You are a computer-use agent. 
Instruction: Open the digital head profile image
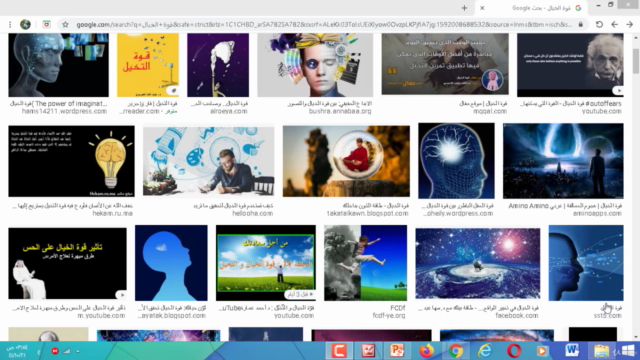tap(59, 65)
